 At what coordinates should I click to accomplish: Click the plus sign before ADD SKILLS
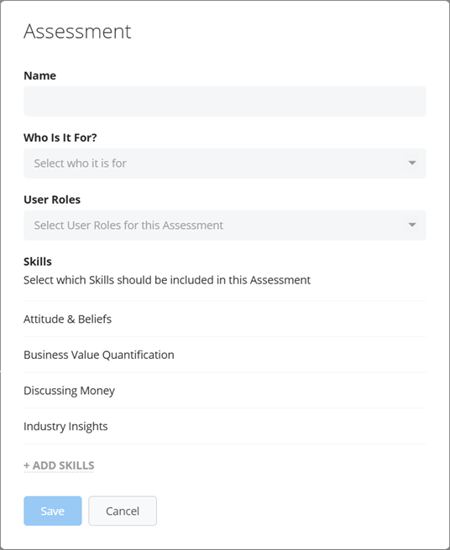pos(27,466)
